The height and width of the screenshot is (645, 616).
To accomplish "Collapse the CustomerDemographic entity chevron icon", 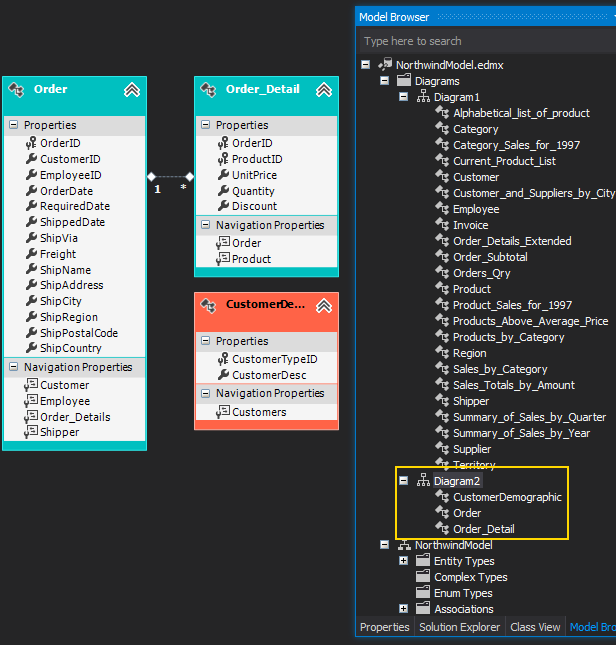I will 323,305.
